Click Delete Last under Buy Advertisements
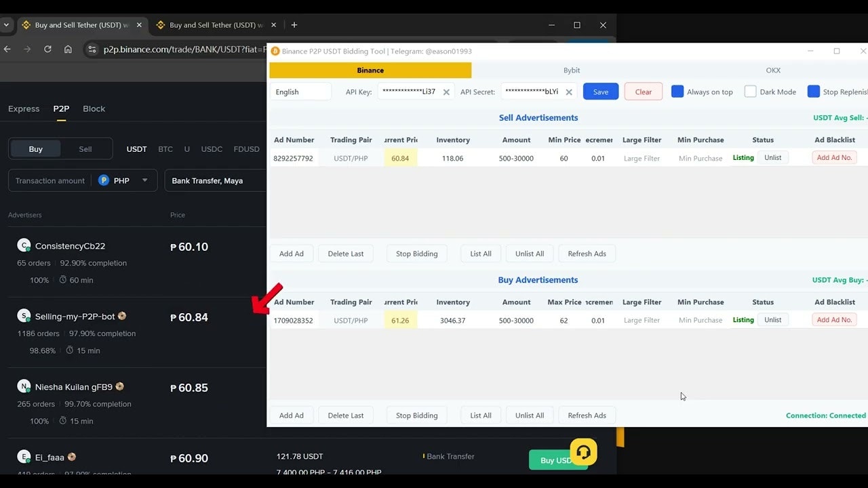 click(x=346, y=415)
